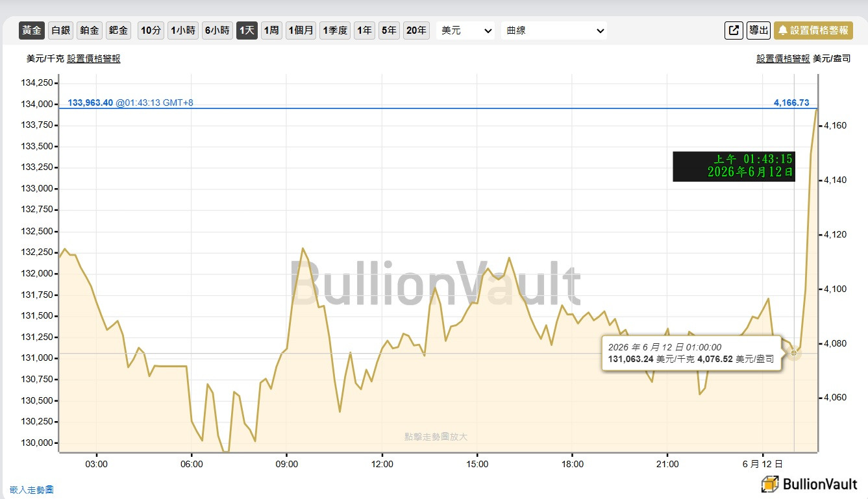The height and width of the screenshot is (499, 868).
Task: Open the 美元 currency dropdown
Action: (465, 30)
